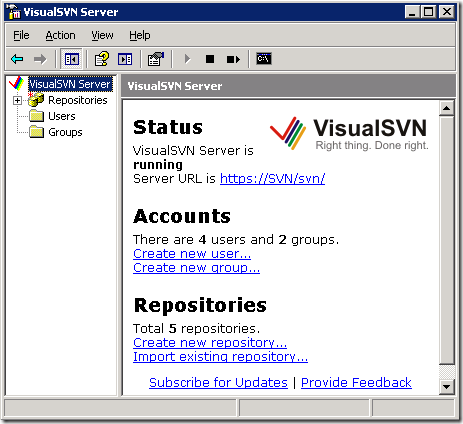Click the VisualSVN checkmark icon in tree

(16, 83)
